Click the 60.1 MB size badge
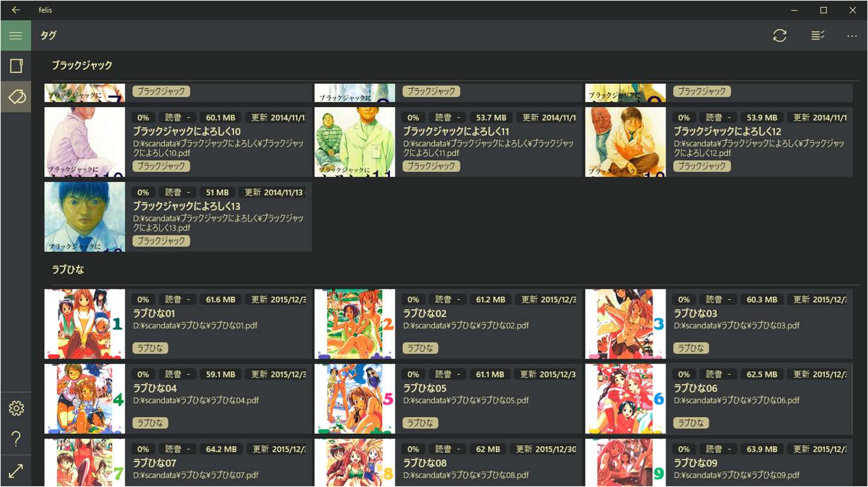The image size is (868, 487). (221, 118)
